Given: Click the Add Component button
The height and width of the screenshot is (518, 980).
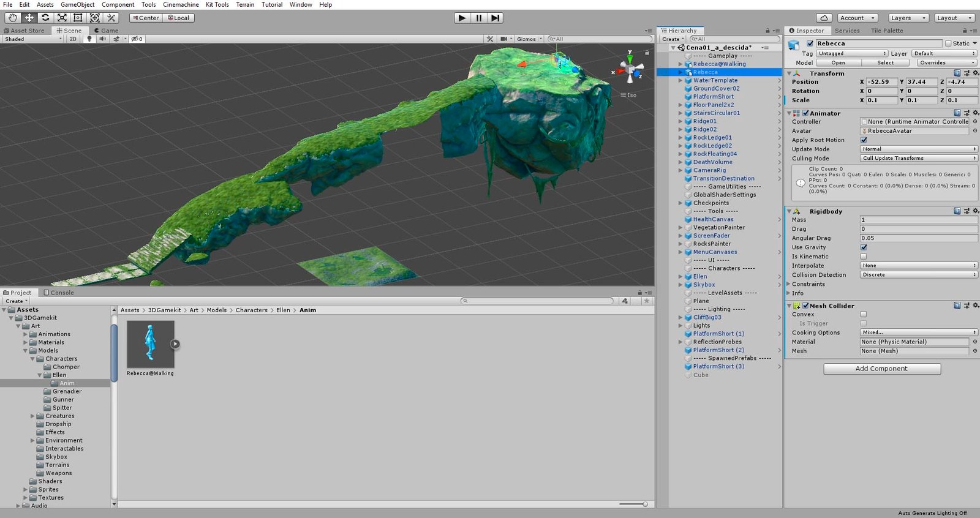Looking at the screenshot, I should click(x=881, y=369).
